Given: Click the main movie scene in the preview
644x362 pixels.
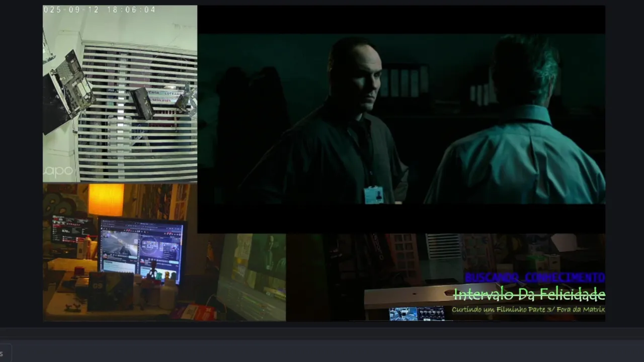Looking at the screenshot, I should (x=401, y=119).
